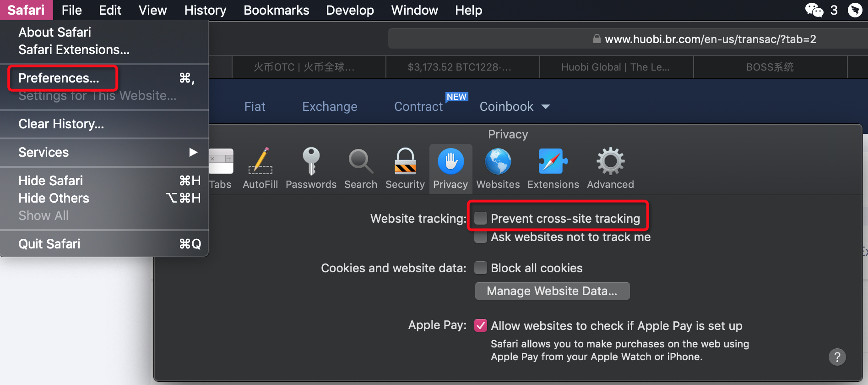Open the Help menu
The height and width of the screenshot is (385, 868).
(x=468, y=10)
